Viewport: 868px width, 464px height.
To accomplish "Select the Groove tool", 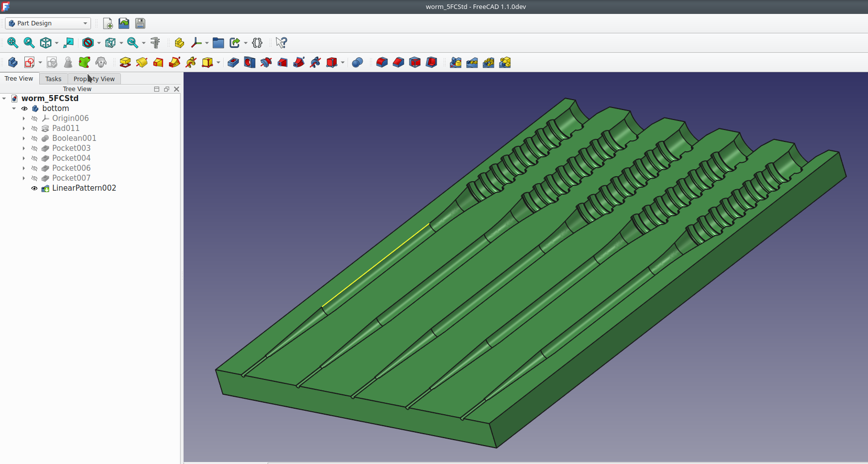I will pos(266,62).
